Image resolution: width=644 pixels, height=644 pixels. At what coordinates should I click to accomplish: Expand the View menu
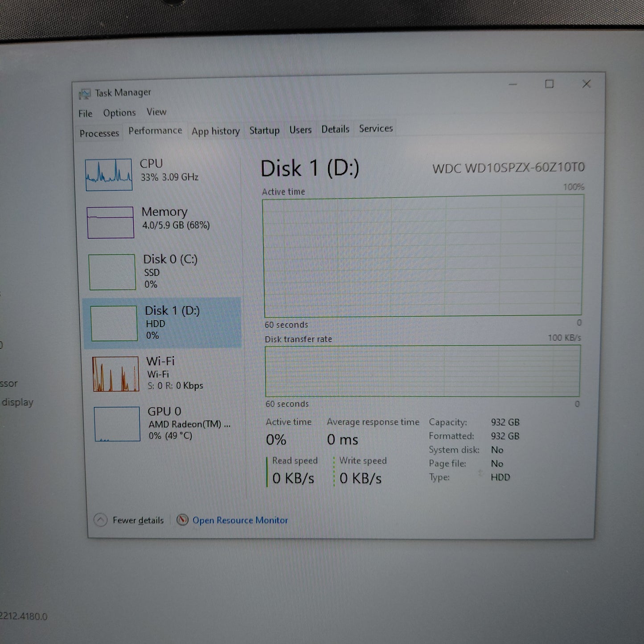[x=156, y=112]
